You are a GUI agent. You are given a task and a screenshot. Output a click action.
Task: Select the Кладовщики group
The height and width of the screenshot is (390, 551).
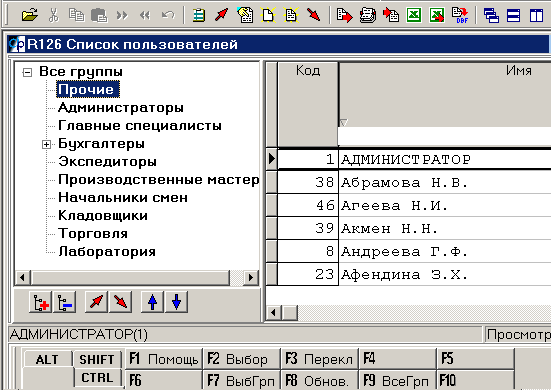[x=103, y=216]
